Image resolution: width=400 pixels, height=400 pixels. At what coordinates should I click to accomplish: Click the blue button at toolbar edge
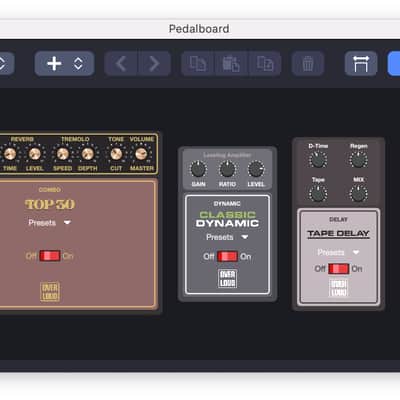coord(394,63)
